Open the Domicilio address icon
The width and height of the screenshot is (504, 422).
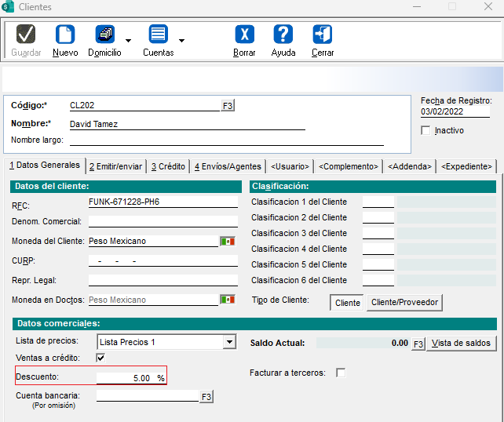pyautogui.click(x=104, y=35)
